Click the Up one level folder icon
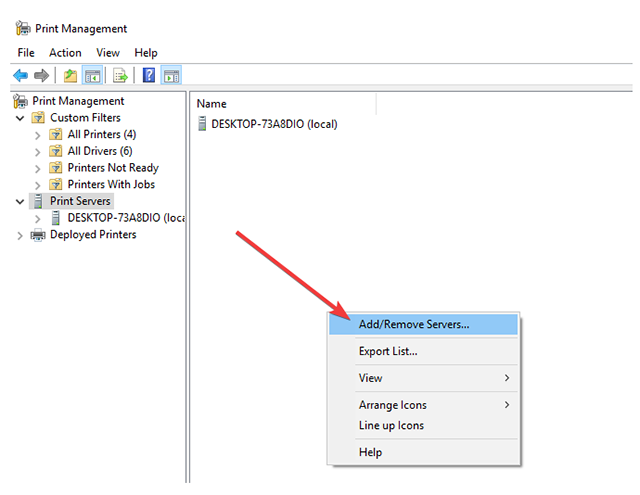640x495 pixels. pos(70,75)
